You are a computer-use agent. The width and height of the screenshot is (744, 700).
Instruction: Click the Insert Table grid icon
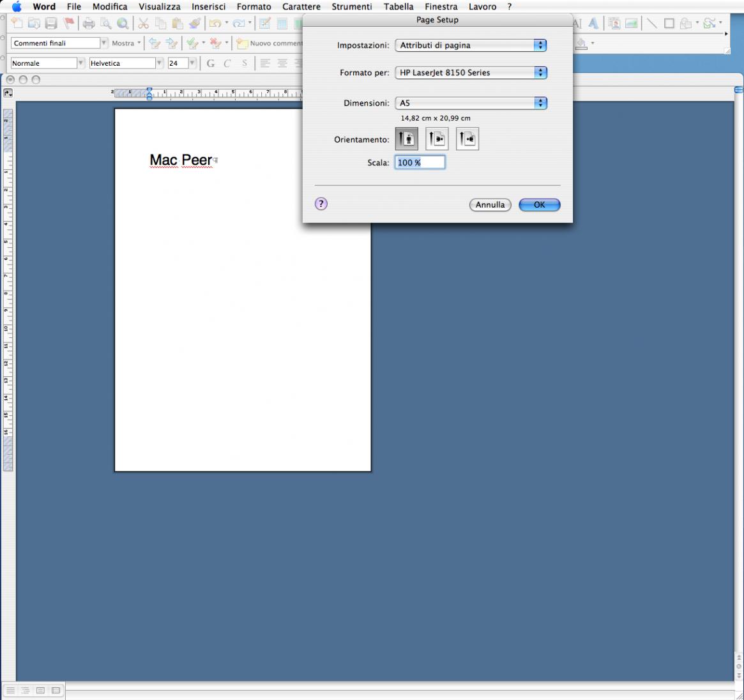coord(282,23)
